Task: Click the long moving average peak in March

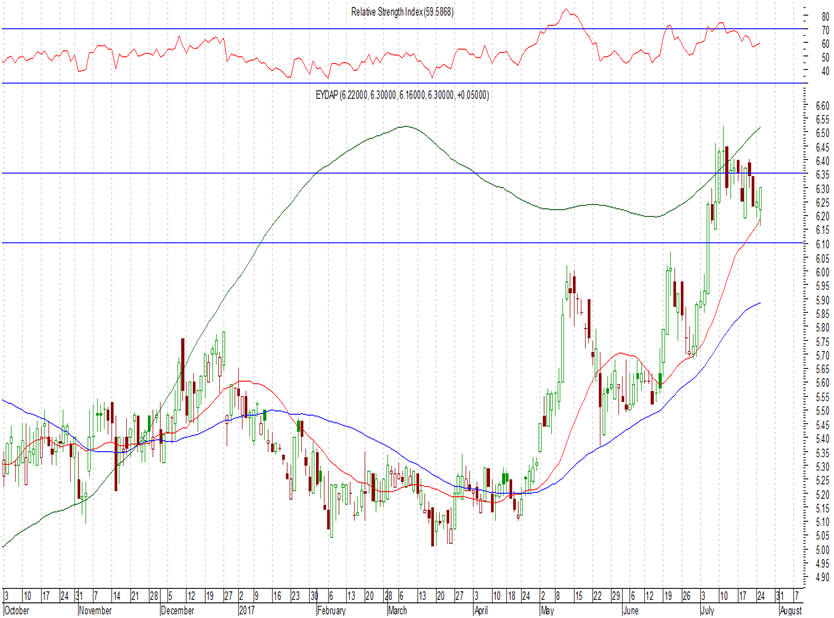Action: pos(406,126)
